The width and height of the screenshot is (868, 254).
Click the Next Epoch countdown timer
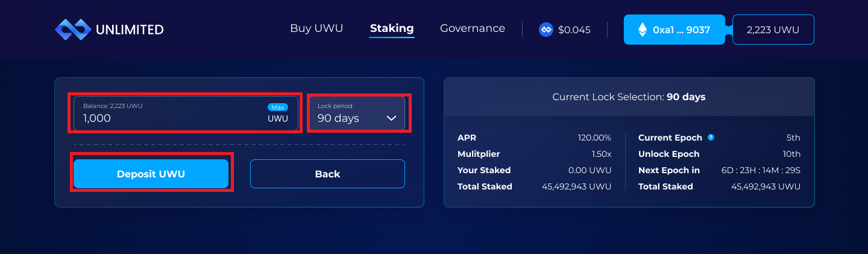point(761,170)
